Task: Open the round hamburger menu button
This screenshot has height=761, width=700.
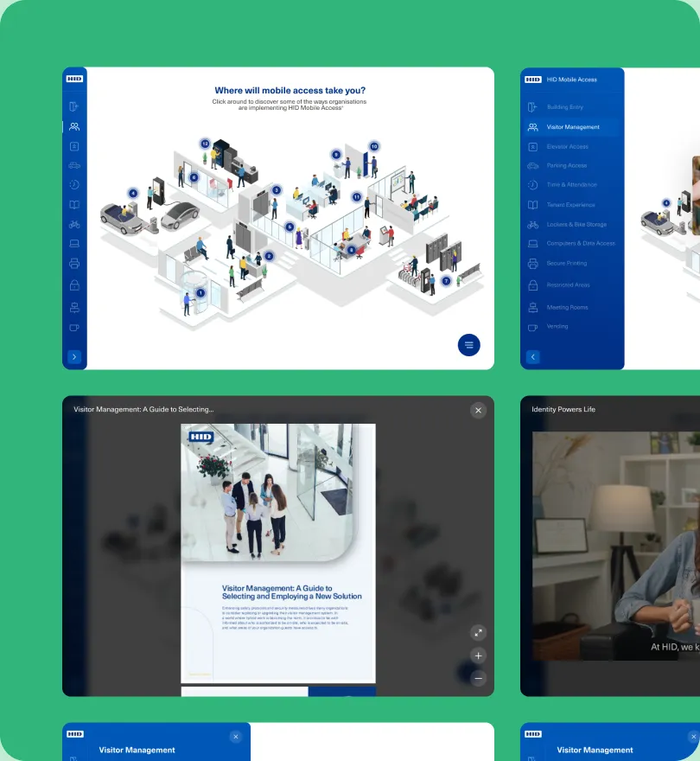Action: click(468, 345)
